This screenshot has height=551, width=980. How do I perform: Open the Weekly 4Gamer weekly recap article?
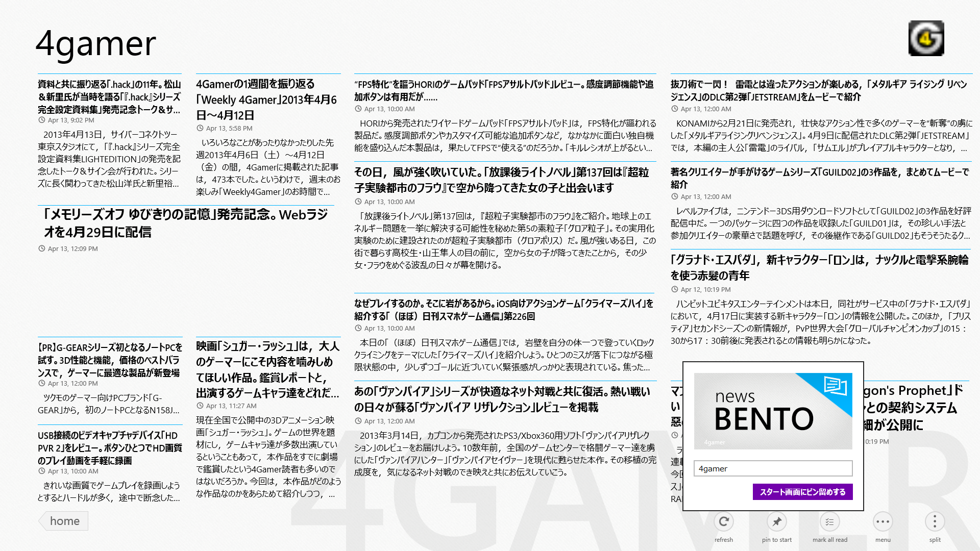tap(266, 99)
